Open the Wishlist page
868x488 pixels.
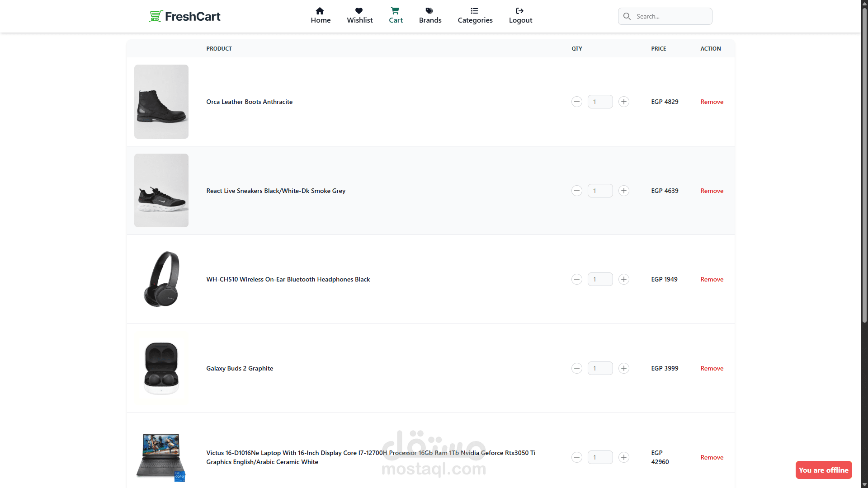click(359, 16)
